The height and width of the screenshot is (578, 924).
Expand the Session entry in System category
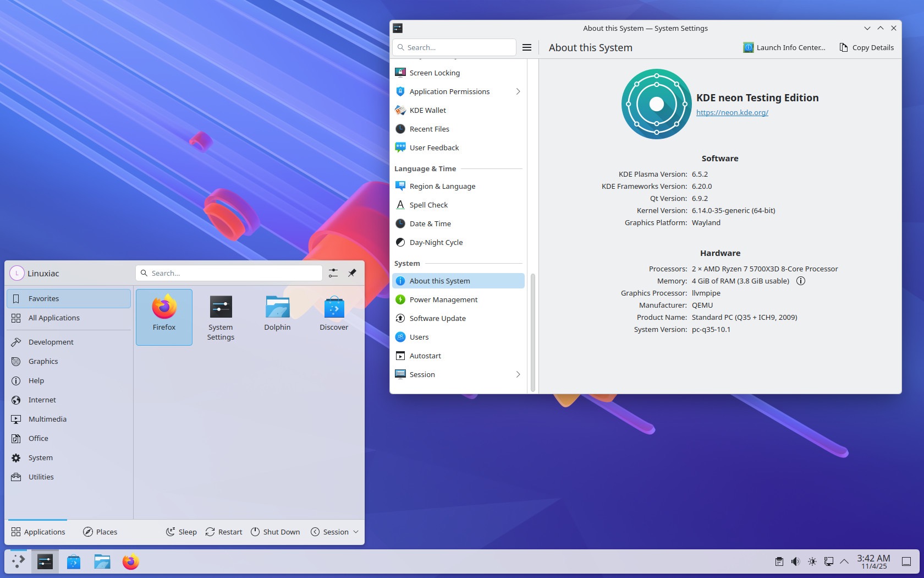518,374
